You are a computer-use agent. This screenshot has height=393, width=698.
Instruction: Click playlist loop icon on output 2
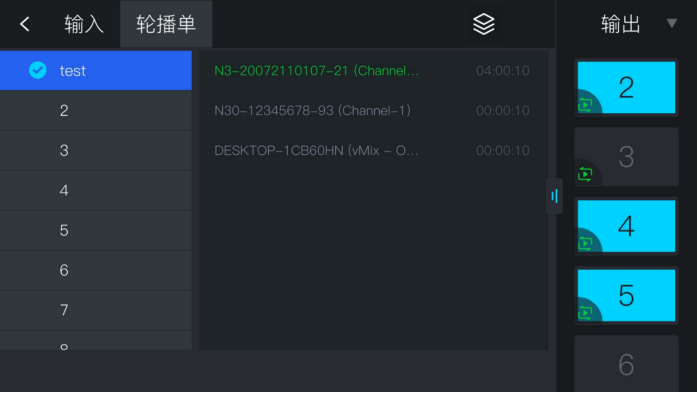point(585,105)
